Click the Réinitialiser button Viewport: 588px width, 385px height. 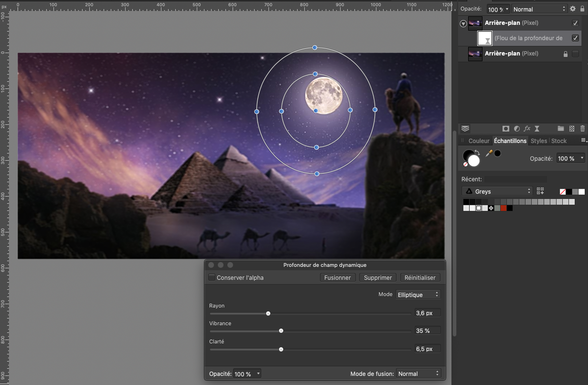click(420, 278)
